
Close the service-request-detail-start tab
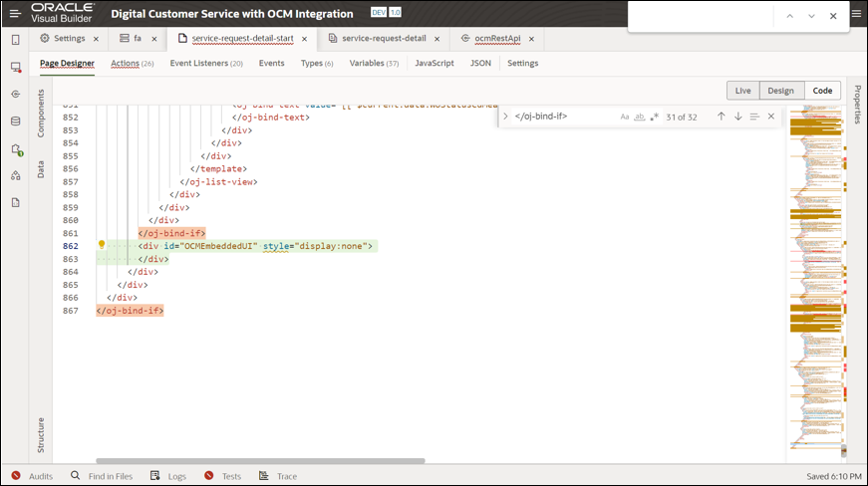click(x=304, y=39)
